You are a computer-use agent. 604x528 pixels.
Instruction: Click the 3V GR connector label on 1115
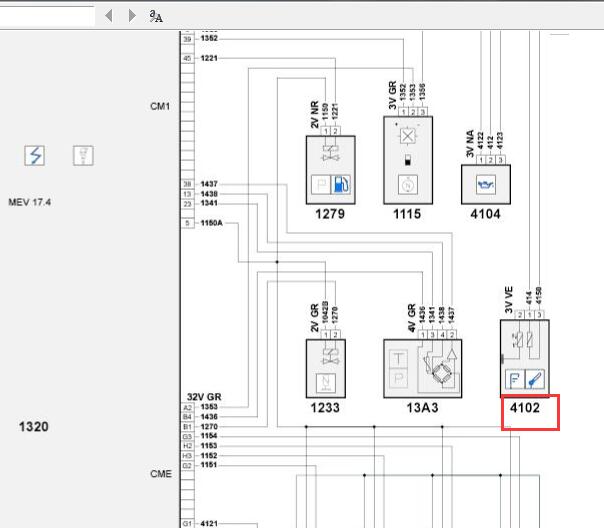coord(392,95)
